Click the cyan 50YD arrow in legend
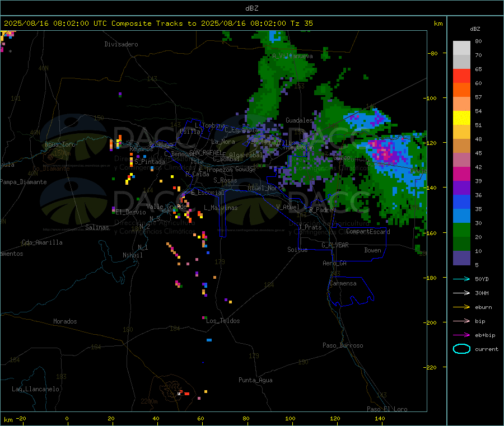504x426 pixels. (x=461, y=279)
